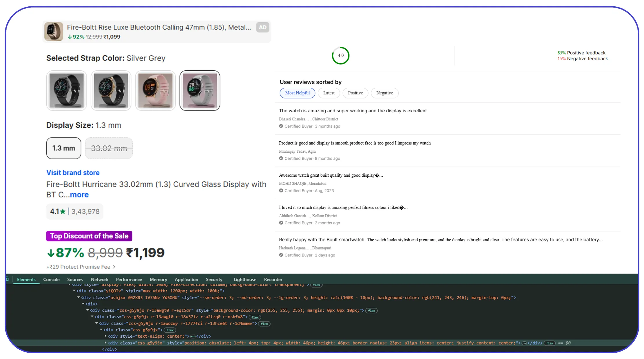Click the Certified Buyer checkmark for MOHD SHAQIB's review
The image size is (644, 359).
pos(281,190)
